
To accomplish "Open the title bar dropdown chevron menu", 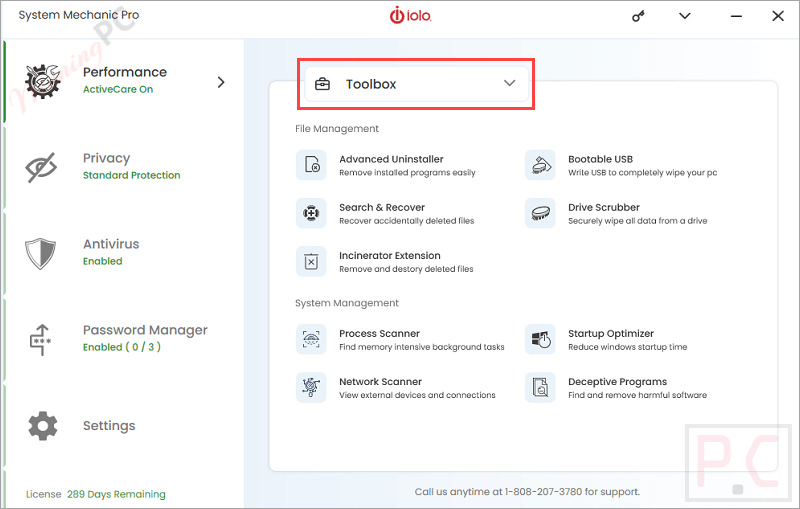I will (685, 16).
